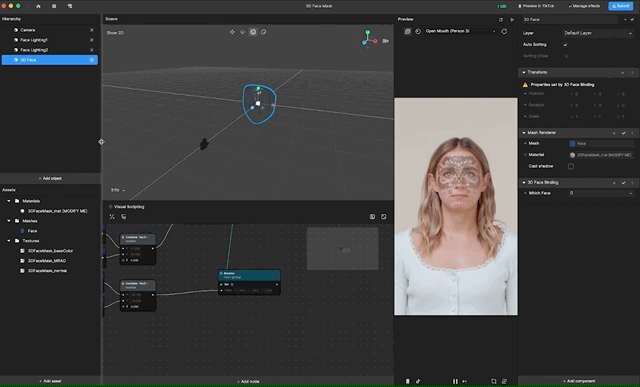
Task: Click the scene camera icon beside axis gizmo
Action: [x=385, y=41]
